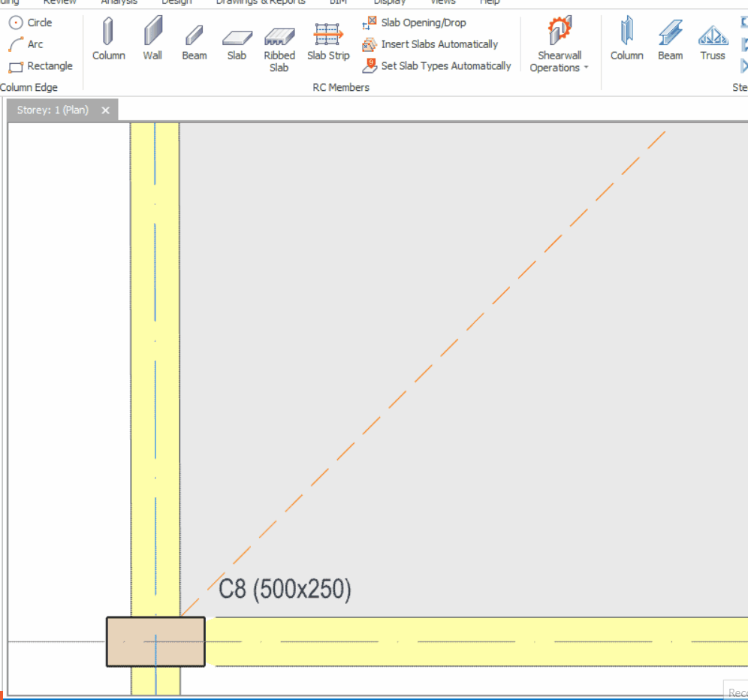Select the steel Beam tool

point(670,41)
